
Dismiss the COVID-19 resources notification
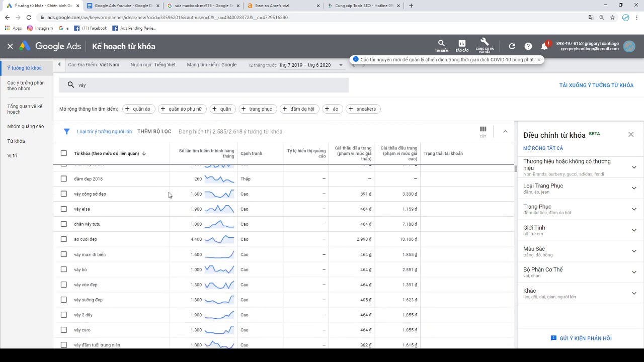pos(539,59)
